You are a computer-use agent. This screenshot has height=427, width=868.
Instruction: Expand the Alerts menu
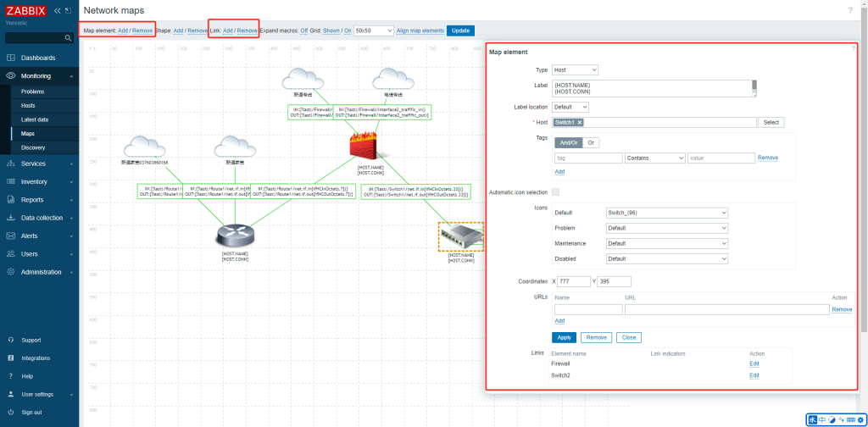click(x=39, y=236)
